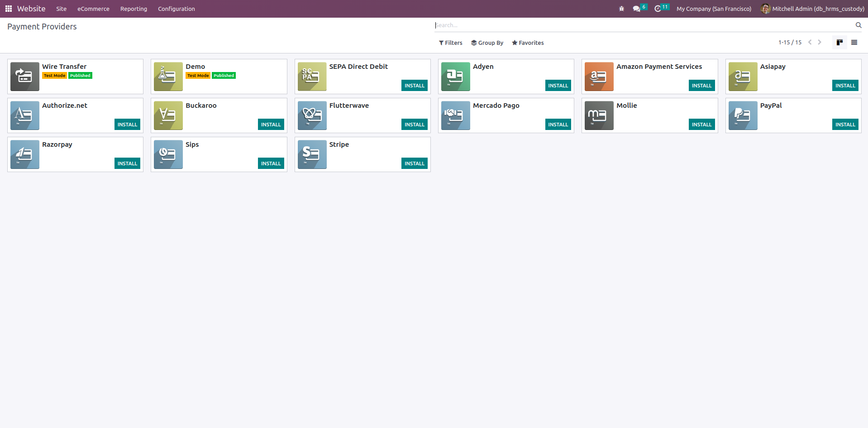Click the Payment Providers page title
The height and width of the screenshot is (428, 868).
42,27
